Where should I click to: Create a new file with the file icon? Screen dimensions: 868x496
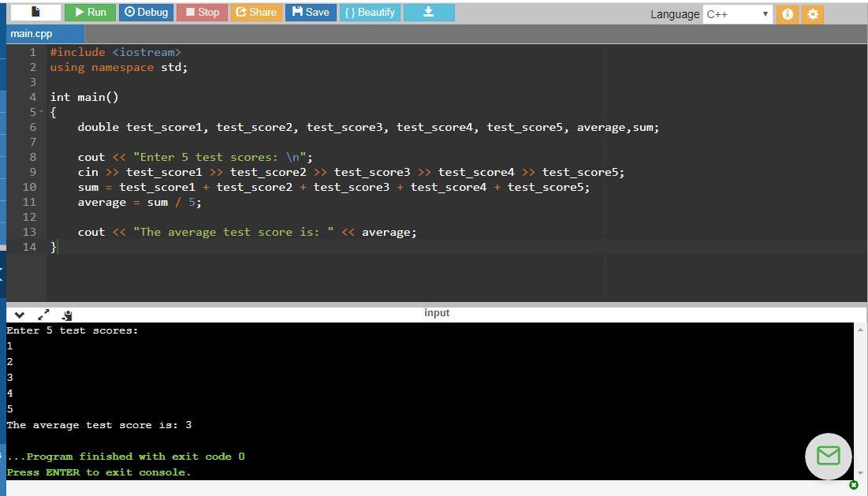point(35,12)
